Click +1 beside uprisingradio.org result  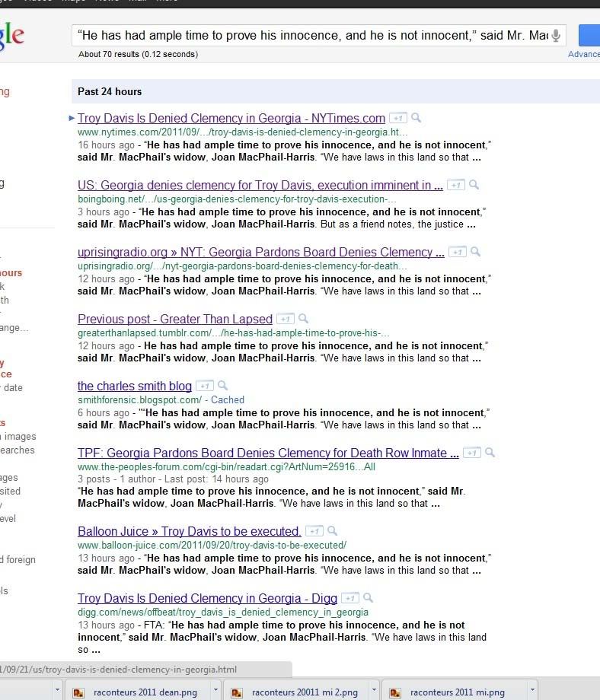click(x=458, y=252)
